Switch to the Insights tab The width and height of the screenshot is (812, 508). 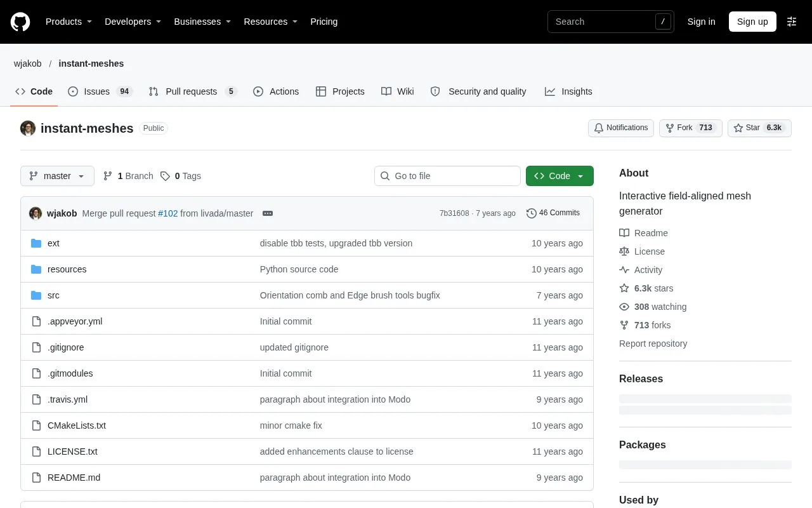pyautogui.click(x=568, y=91)
